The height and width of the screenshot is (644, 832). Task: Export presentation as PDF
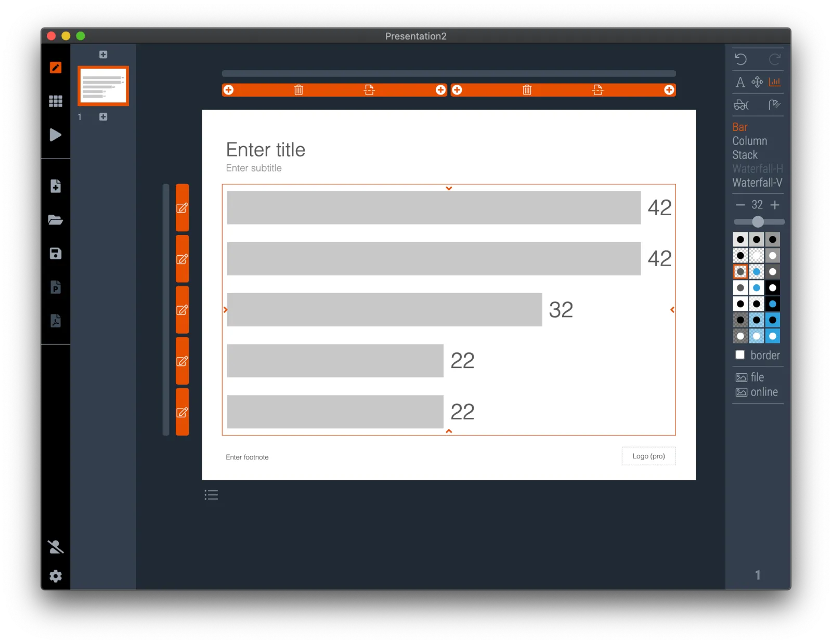click(x=56, y=321)
